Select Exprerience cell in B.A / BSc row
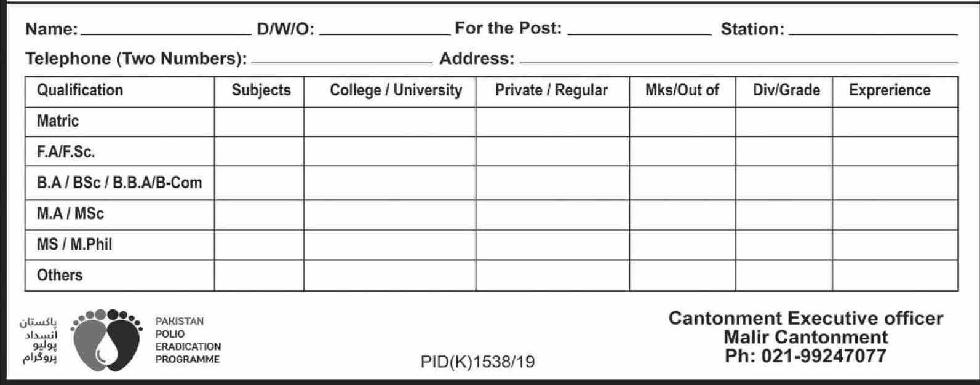980x385 pixels. (894, 183)
